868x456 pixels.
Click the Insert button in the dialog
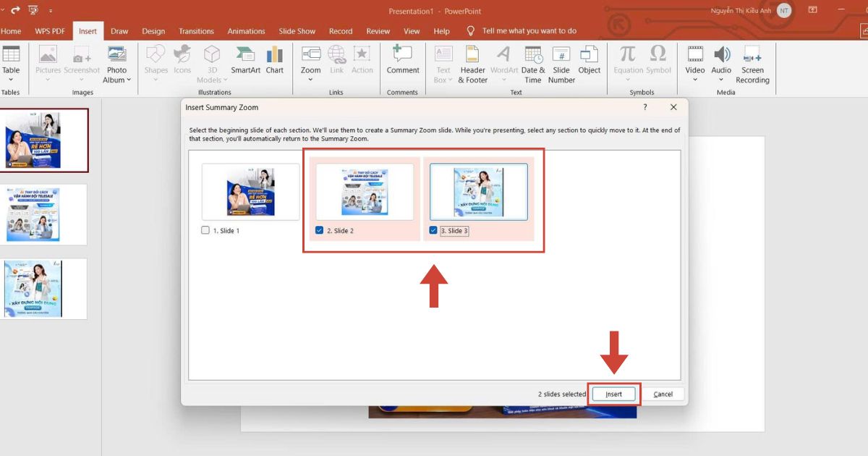coord(613,394)
